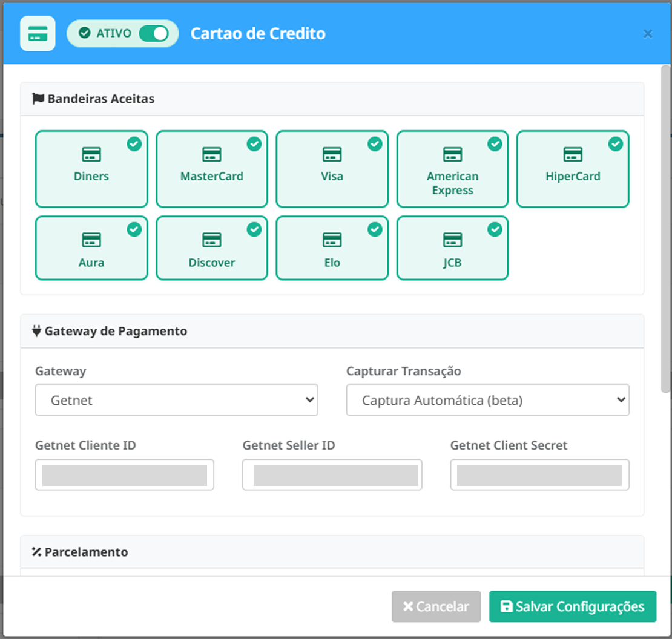This screenshot has height=639, width=672.
Task: Deselect the MasterCard brand tile
Action: (212, 169)
